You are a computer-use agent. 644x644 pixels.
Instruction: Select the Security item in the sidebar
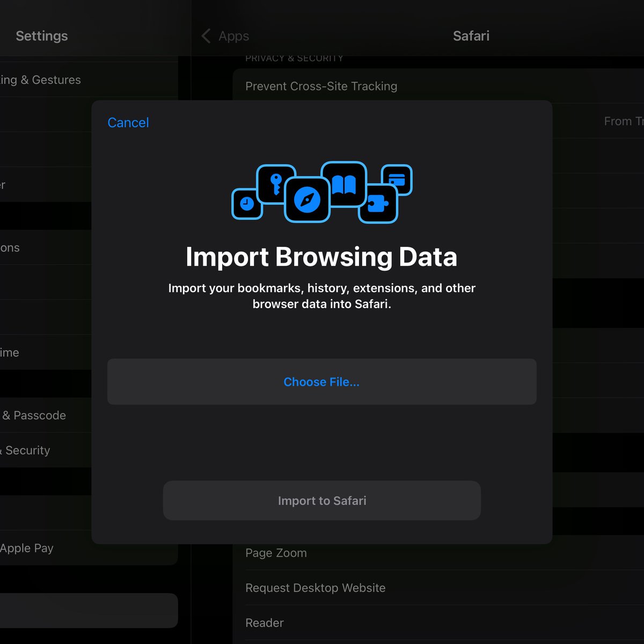26,450
